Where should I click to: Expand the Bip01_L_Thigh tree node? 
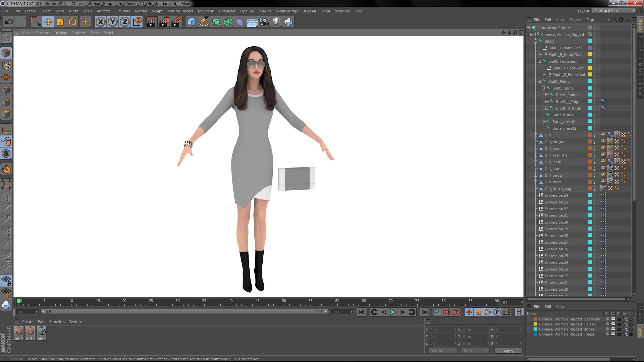tap(547, 102)
